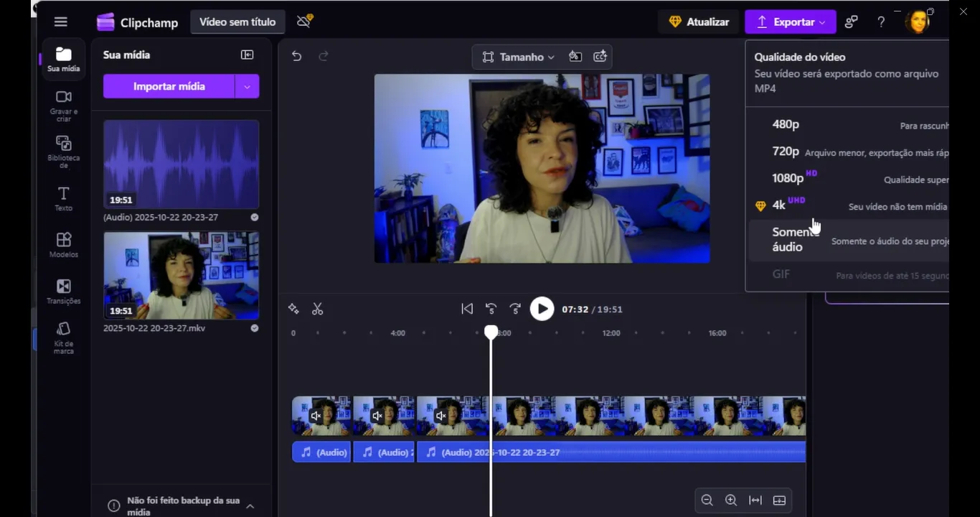980x517 pixels.
Task: Choose 1080p HD export quality
Action: [788, 177]
